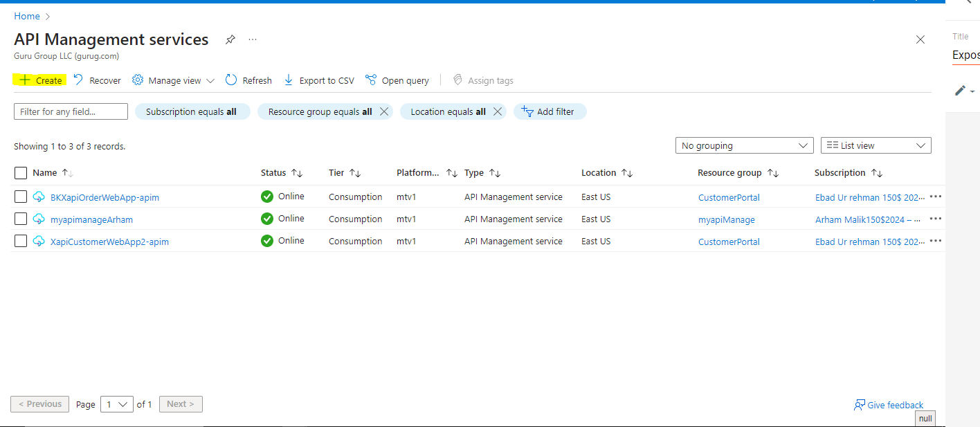This screenshot has width=980, height=427.
Task: Click the cloud icon of XapiCustomerWebApp2-apim
Action: pyautogui.click(x=39, y=241)
